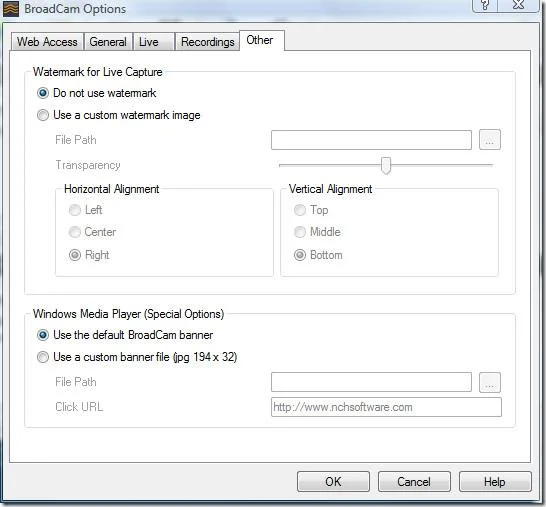Switch to the Web Access tab

47,42
